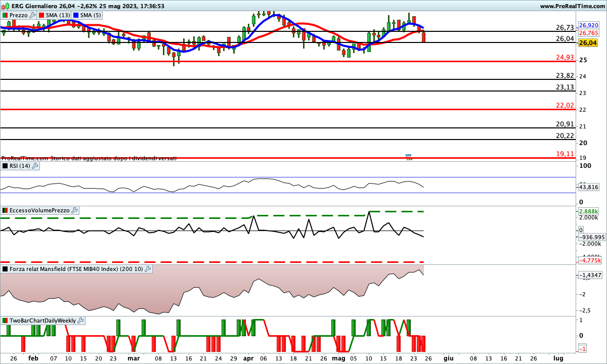Click the red 26,765 SMA value tag
This screenshot has width=607, height=364.
pos(588,33)
